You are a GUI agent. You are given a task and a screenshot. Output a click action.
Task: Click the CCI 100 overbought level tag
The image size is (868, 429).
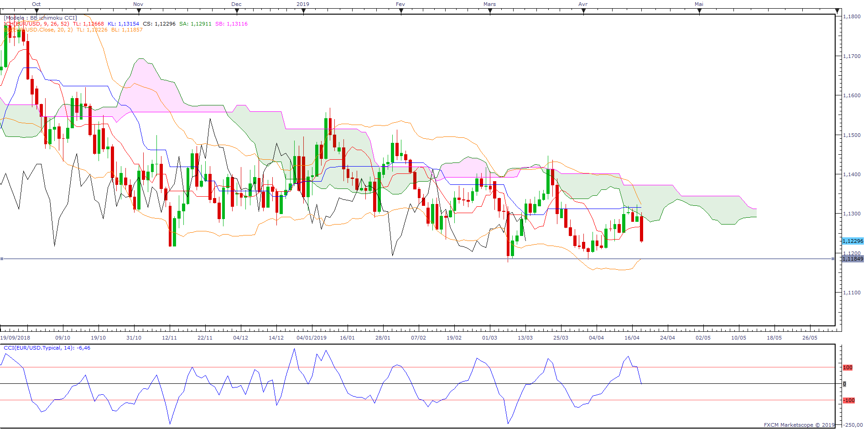tap(847, 367)
